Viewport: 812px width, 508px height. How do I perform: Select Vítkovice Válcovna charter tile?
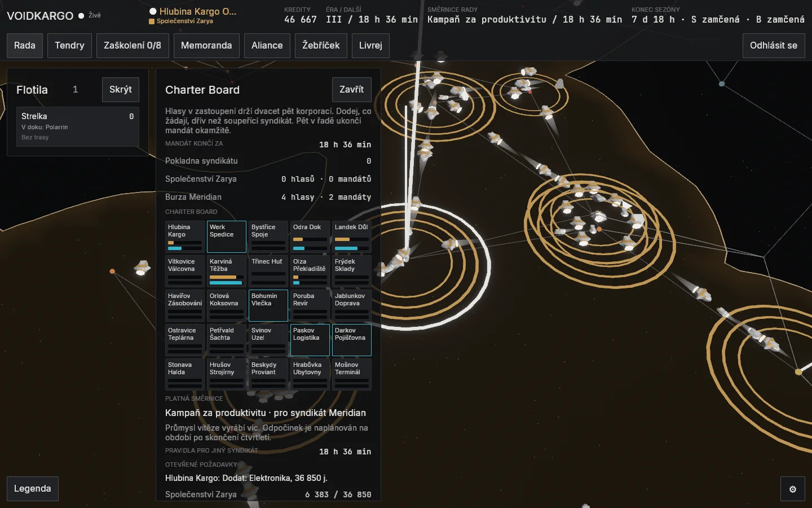coord(185,271)
